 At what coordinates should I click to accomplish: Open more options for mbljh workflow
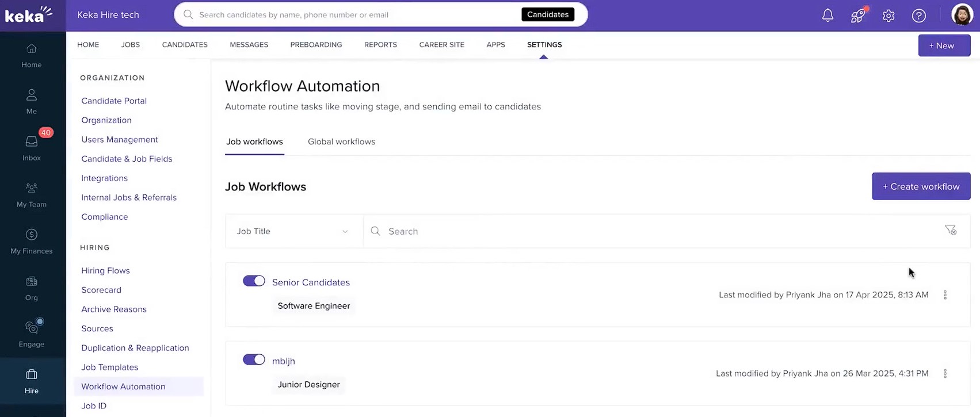[945, 374]
